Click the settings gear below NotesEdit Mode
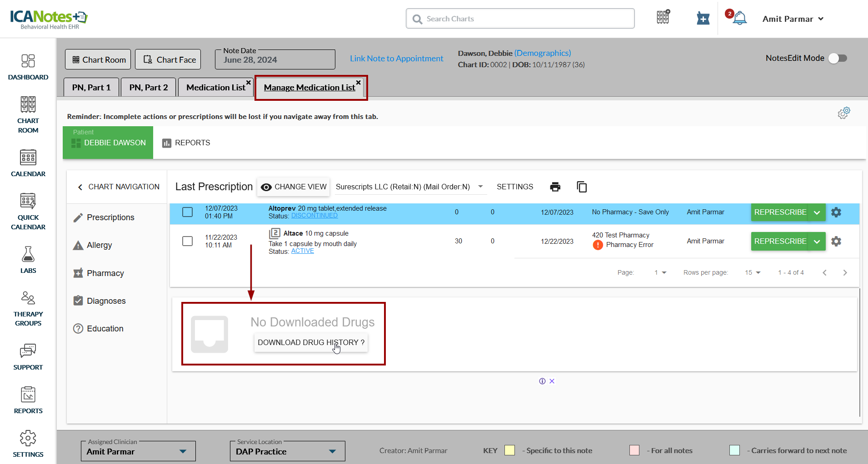Image resolution: width=868 pixels, height=464 pixels. (x=844, y=113)
